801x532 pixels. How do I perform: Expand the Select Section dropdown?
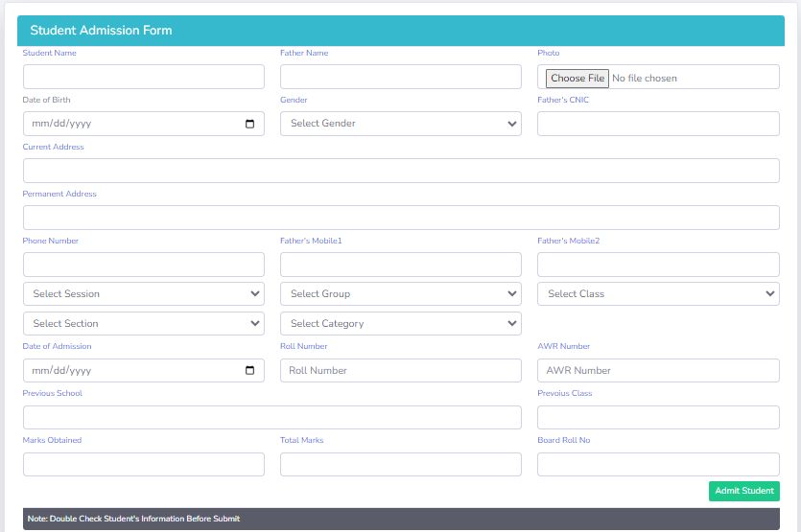click(x=143, y=324)
